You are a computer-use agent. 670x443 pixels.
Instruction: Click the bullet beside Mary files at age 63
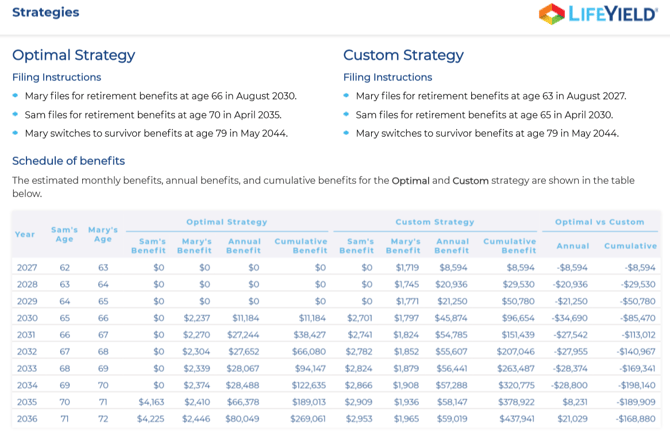[347, 96]
